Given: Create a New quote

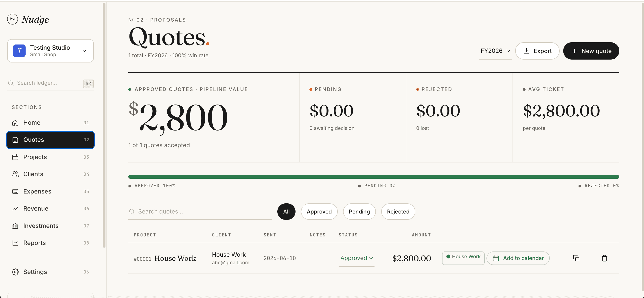Looking at the screenshot, I should pyautogui.click(x=591, y=51).
